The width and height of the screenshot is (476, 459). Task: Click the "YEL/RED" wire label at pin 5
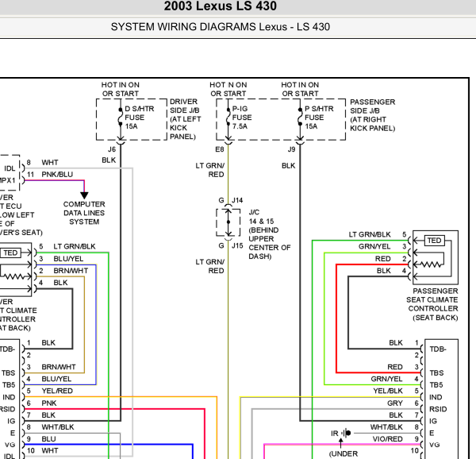coord(57,391)
